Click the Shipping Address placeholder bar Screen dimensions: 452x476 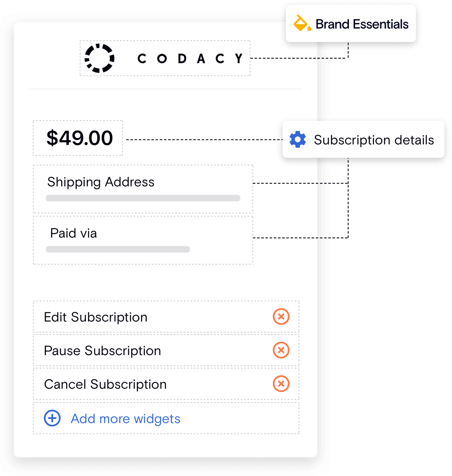click(x=143, y=198)
